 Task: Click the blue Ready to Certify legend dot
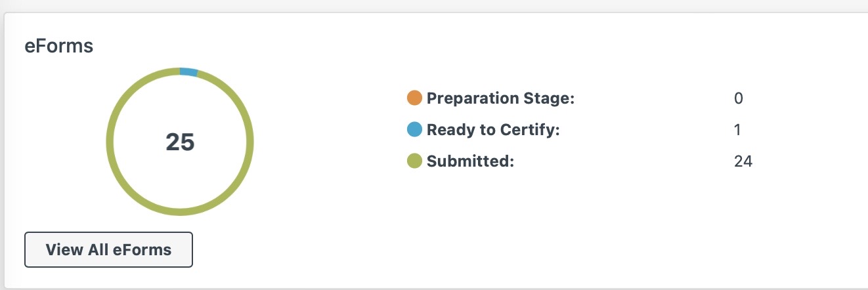click(x=414, y=129)
